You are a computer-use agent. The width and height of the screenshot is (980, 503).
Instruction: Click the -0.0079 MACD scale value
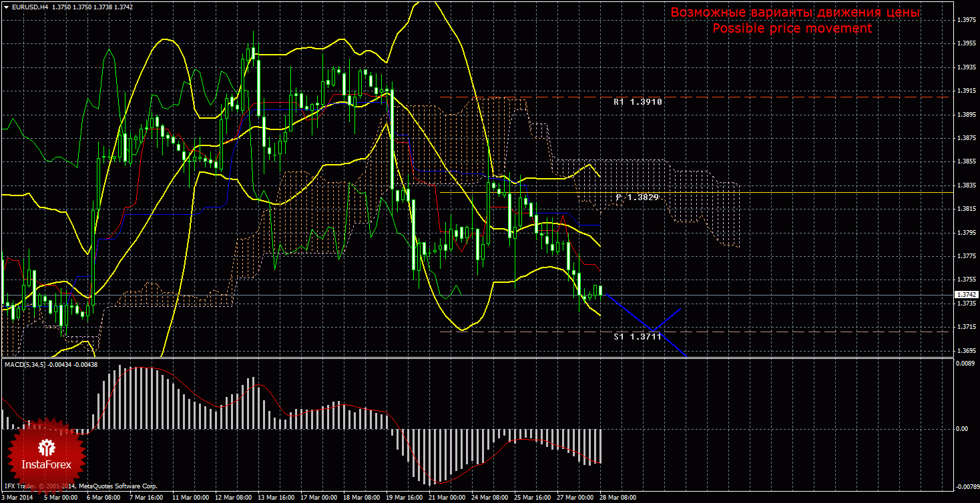[x=964, y=486]
